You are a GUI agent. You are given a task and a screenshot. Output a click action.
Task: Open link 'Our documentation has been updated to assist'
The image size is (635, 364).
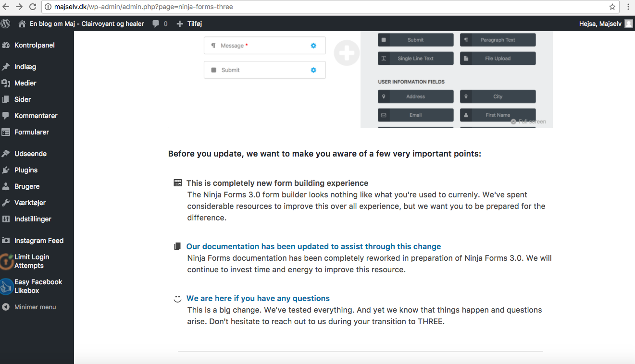click(313, 246)
